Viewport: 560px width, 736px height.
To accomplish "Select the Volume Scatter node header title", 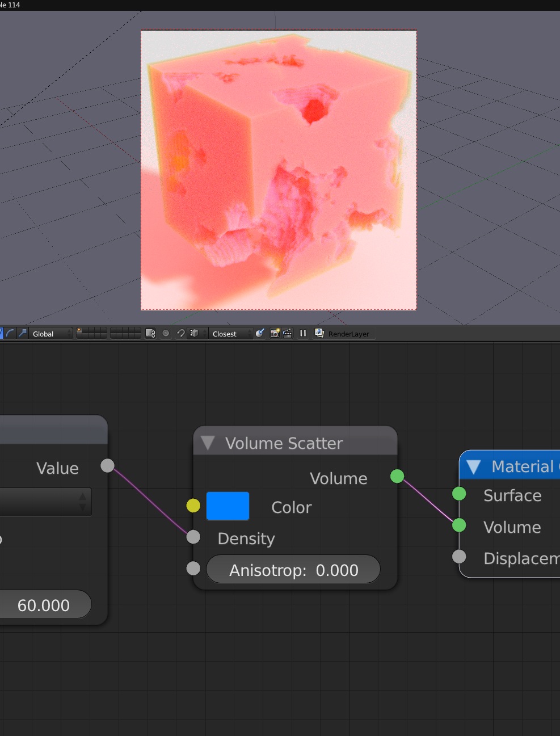I will [x=284, y=443].
